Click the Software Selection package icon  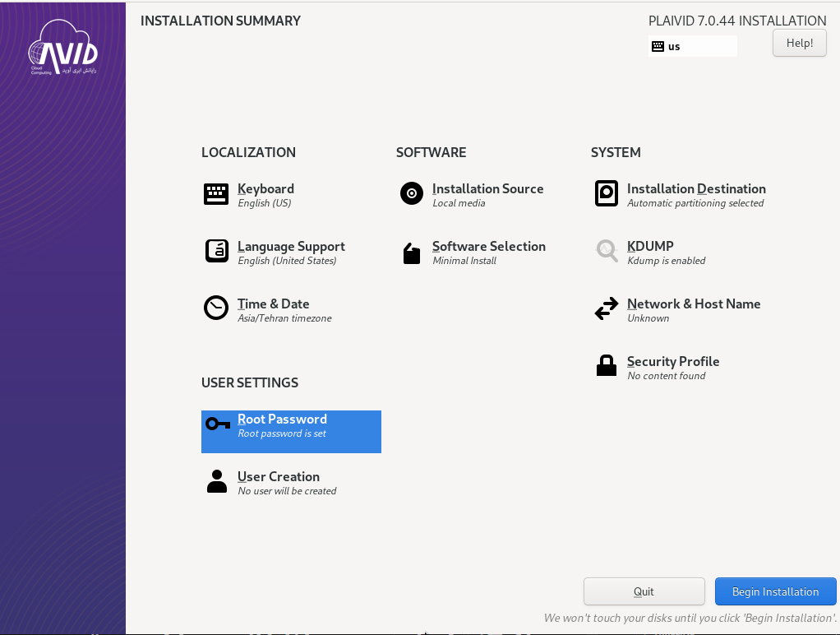[x=412, y=253]
